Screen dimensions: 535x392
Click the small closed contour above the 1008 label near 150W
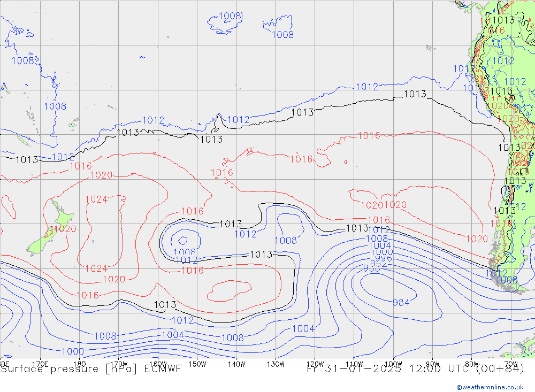(183, 240)
